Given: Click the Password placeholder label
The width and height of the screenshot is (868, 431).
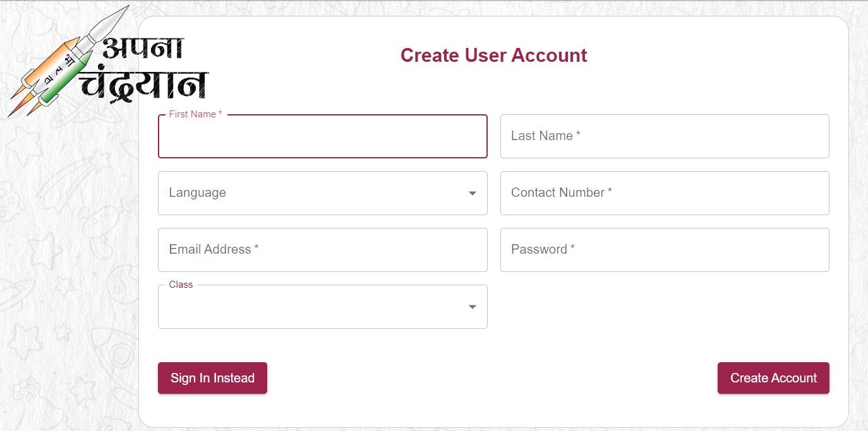Looking at the screenshot, I should coord(543,249).
